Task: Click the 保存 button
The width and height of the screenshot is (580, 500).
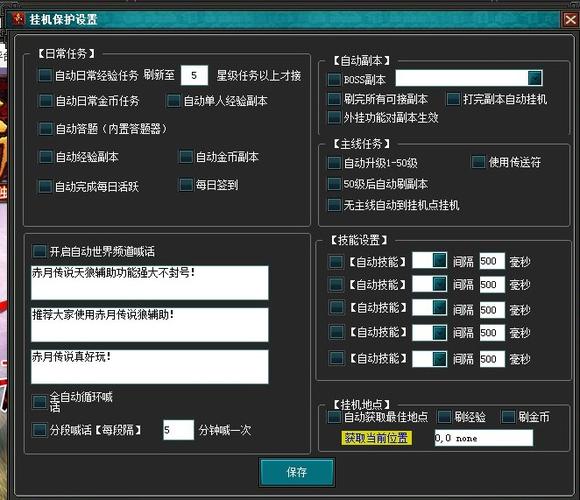Action: pyautogui.click(x=297, y=472)
